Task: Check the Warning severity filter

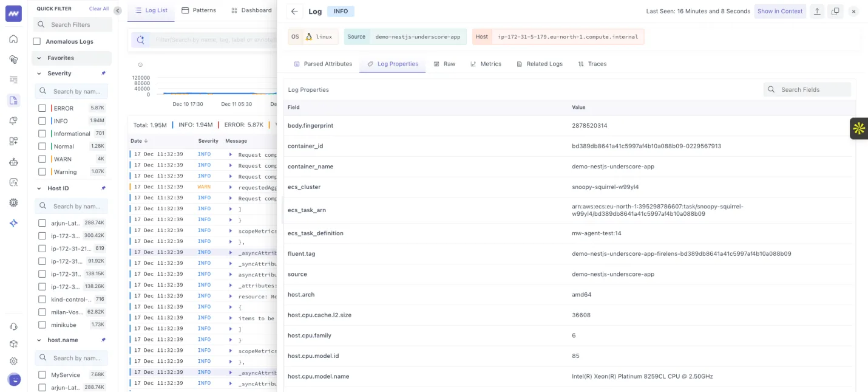Action: click(x=42, y=172)
